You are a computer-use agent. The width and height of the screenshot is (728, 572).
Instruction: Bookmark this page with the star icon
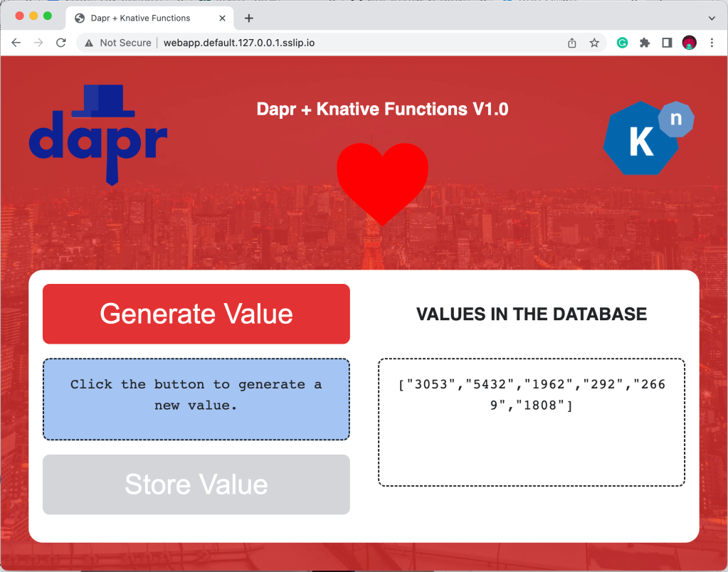click(594, 43)
